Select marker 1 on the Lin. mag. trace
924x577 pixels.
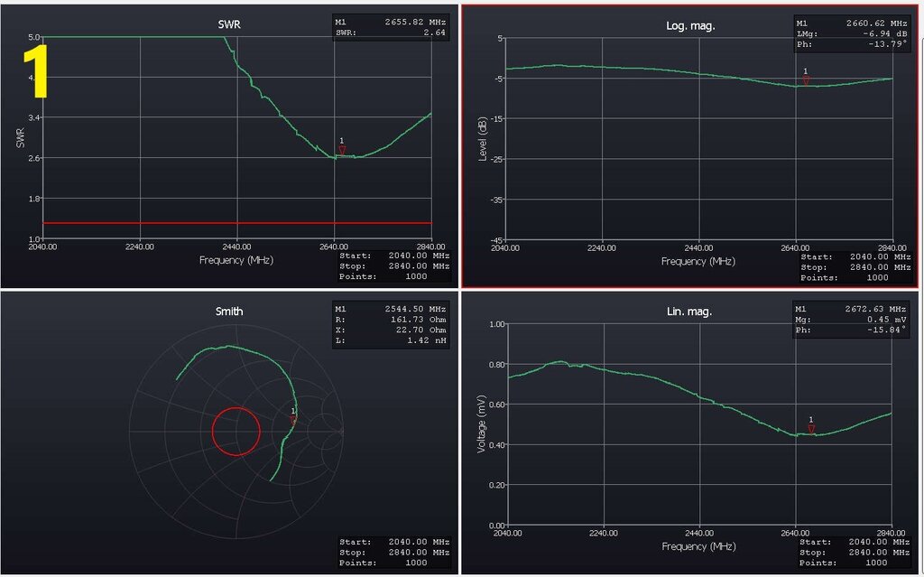point(811,429)
